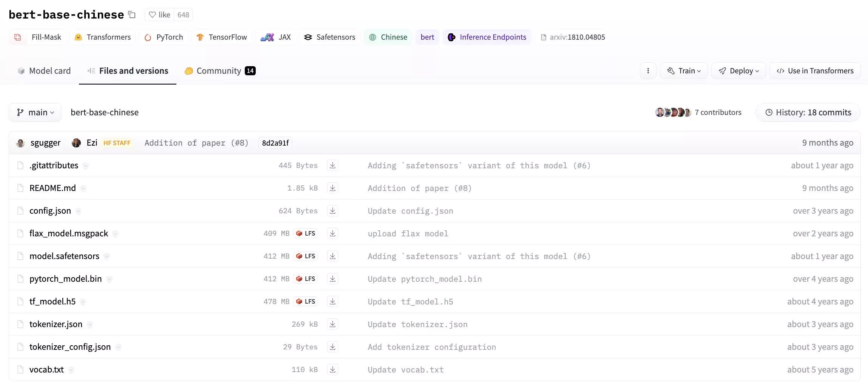This screenshot has width=868, height=388.
Task: Click the security scan icon next to vocab.txt
Action: pos(71,370)
